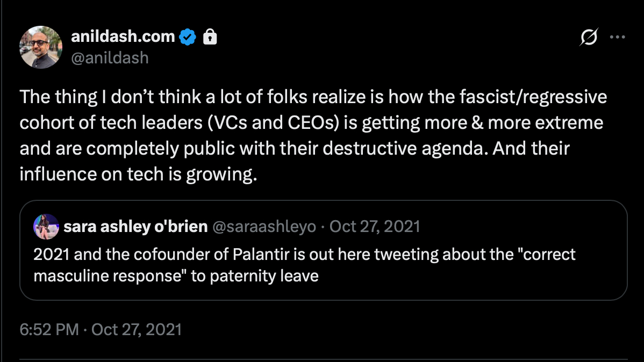Click the words "destructive agenda" in the tweet

point(410,149)
